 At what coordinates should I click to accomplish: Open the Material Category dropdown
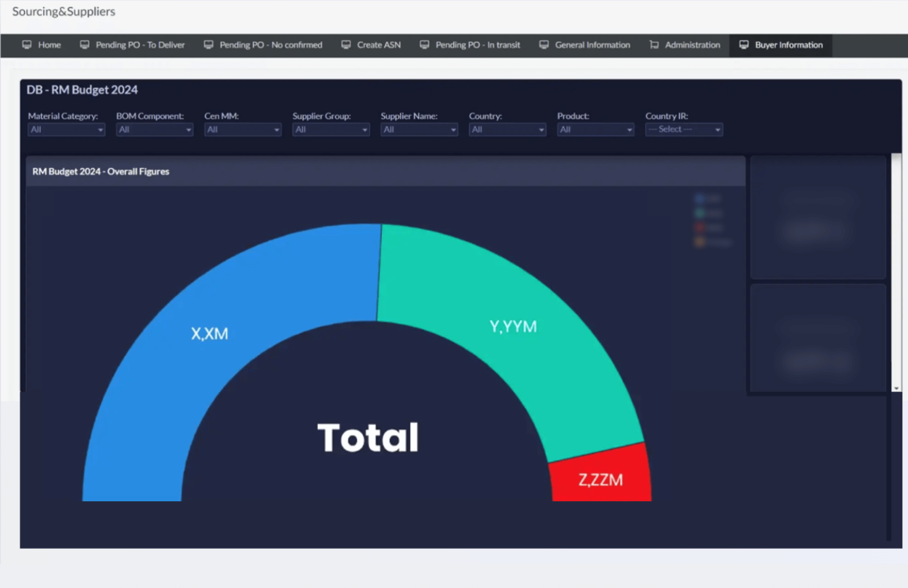(66, 130)
